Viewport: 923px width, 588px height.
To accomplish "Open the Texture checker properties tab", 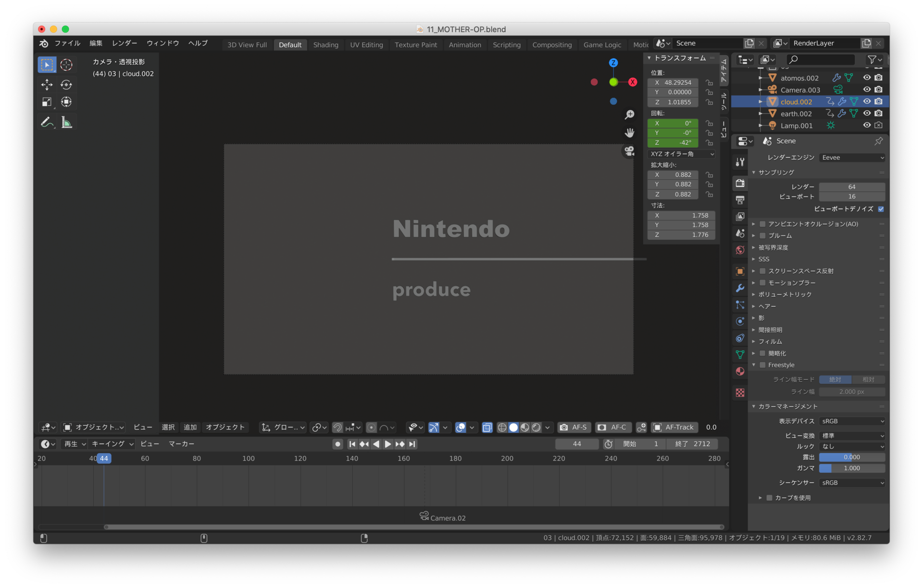I will tap(740, 392).
